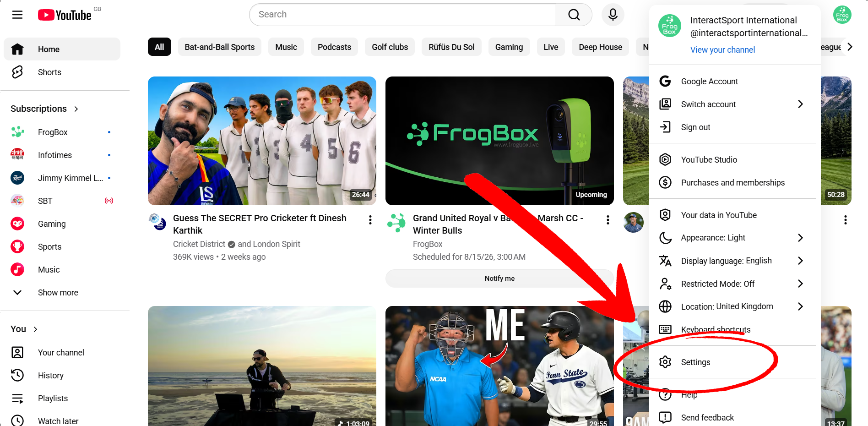Screen dimensions: 868x426
Task: Open the FrogBox Upcoming stream thumbnail
Action: [x=499, y=141]
